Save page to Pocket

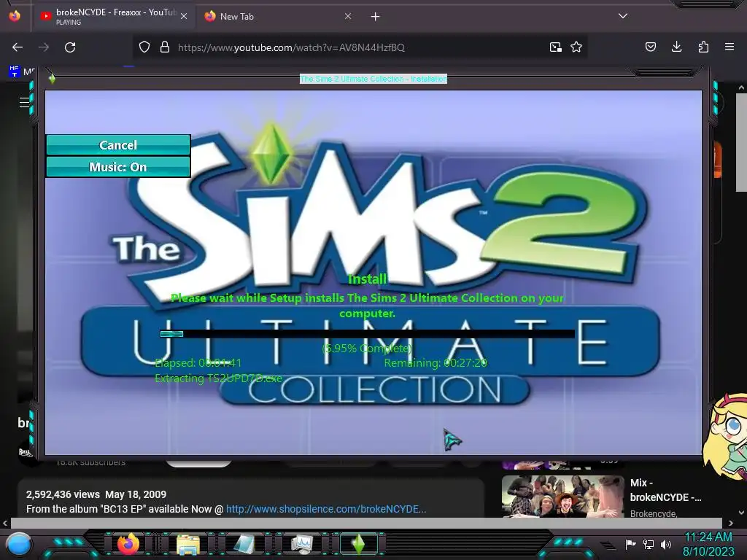point(650,47)
